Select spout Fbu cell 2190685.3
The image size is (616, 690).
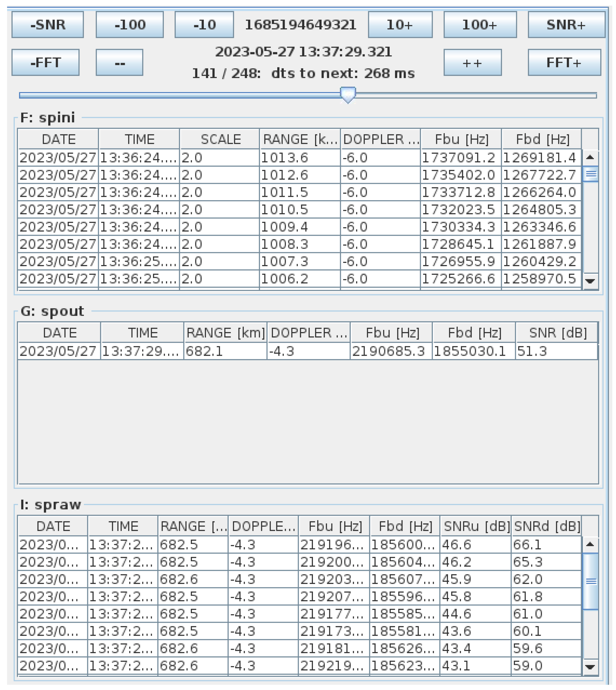pyautogui.click(x=391, y=351)
